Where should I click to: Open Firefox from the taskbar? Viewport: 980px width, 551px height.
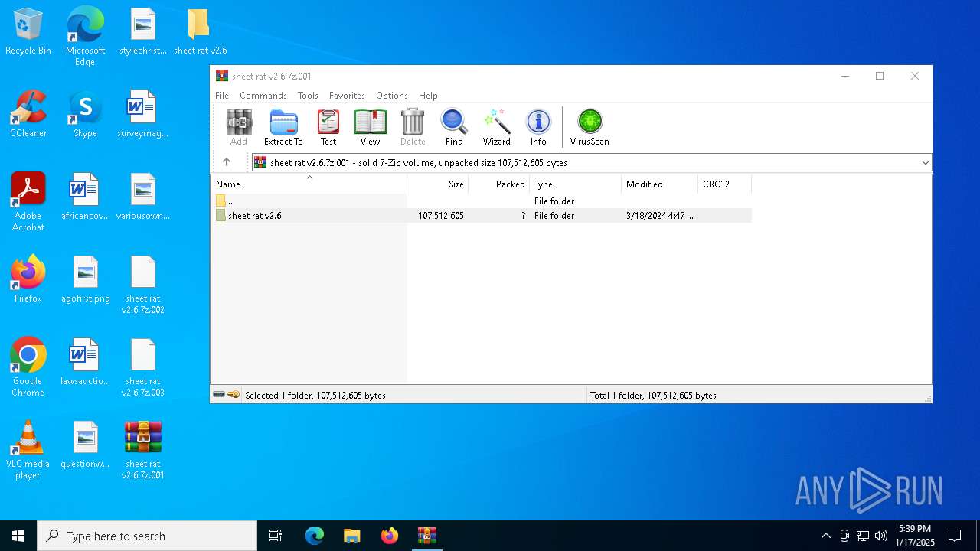point(390,536)
